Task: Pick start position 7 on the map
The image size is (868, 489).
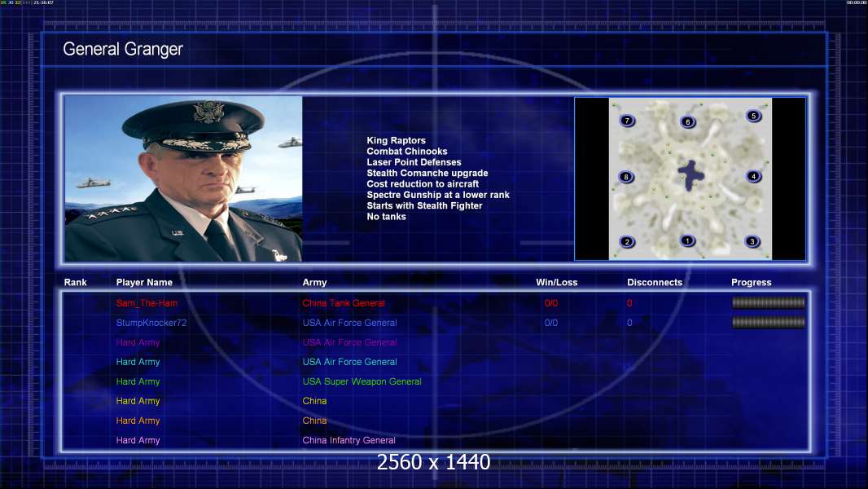Action: pos(626,121)
